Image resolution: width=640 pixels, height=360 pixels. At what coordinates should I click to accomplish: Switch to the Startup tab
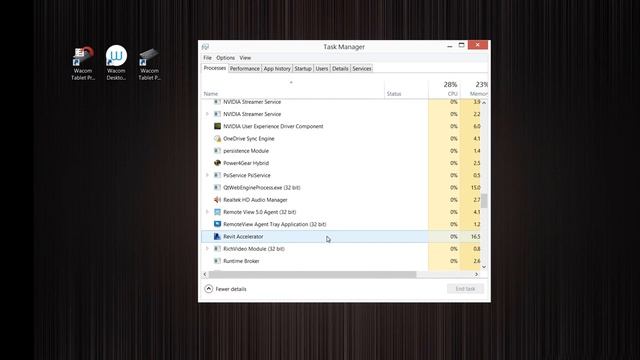pyautogui.click(x=303, y=69)
